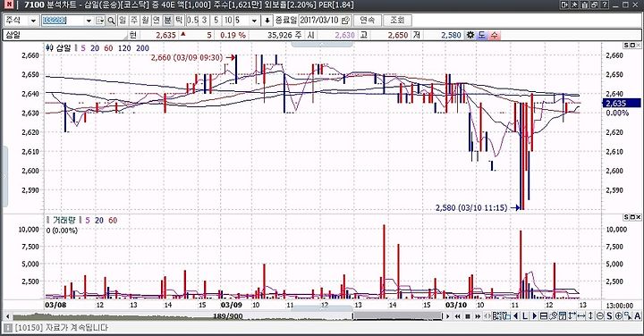The height and width of the screenshot is (336, 644).
Task: Select 틱 (tick) period toggle
Action: [x=179, y=20]
